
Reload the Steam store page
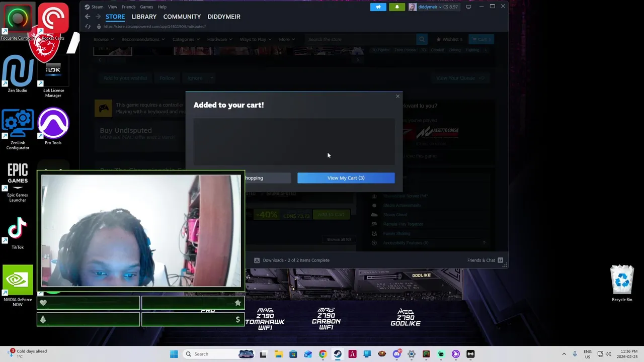tap(88, 27)
